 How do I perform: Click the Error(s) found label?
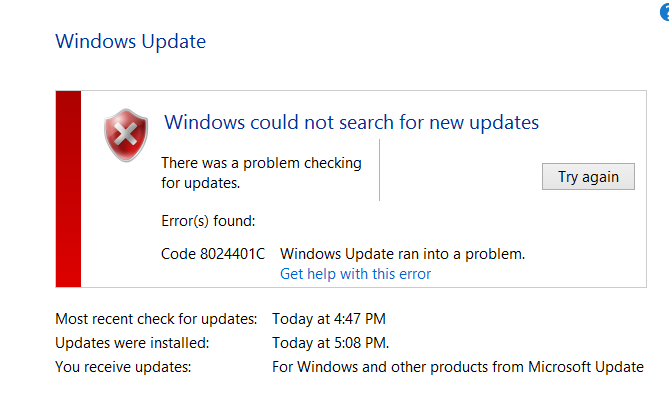point(208,221)
